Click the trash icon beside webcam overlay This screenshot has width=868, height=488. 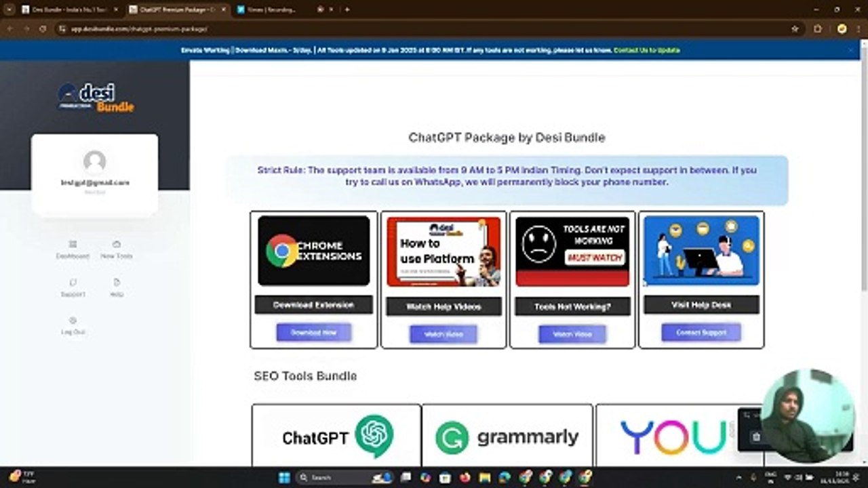click(x=757, y=437)
